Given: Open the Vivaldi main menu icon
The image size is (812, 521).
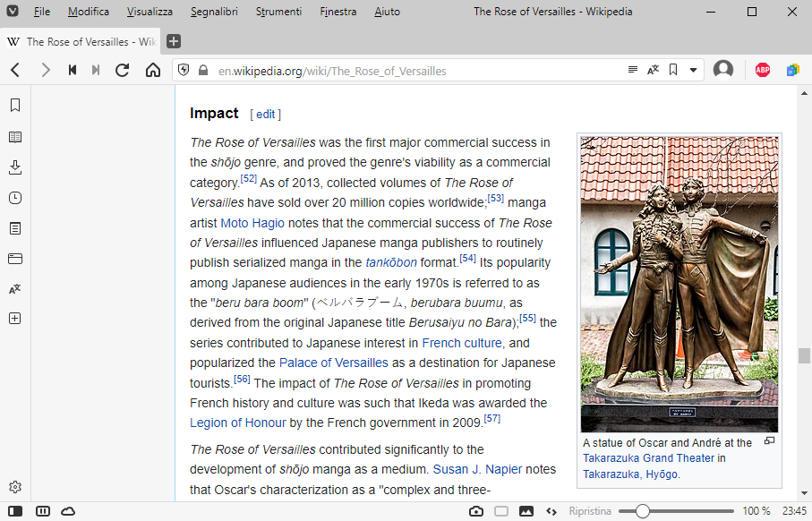Looking at the screenshot, I should pyautogui.click(x=13, y=11).
